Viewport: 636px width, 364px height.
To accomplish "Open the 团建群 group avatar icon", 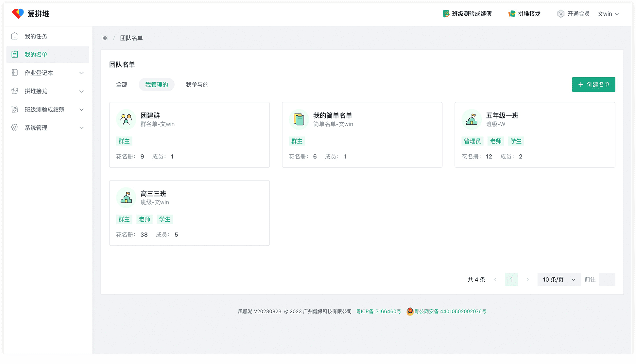I will 126,119.
